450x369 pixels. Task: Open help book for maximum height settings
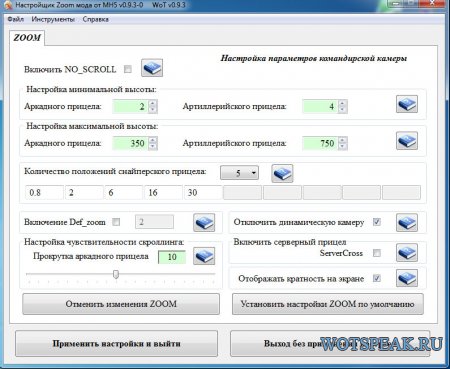click(x=407, y=140)
